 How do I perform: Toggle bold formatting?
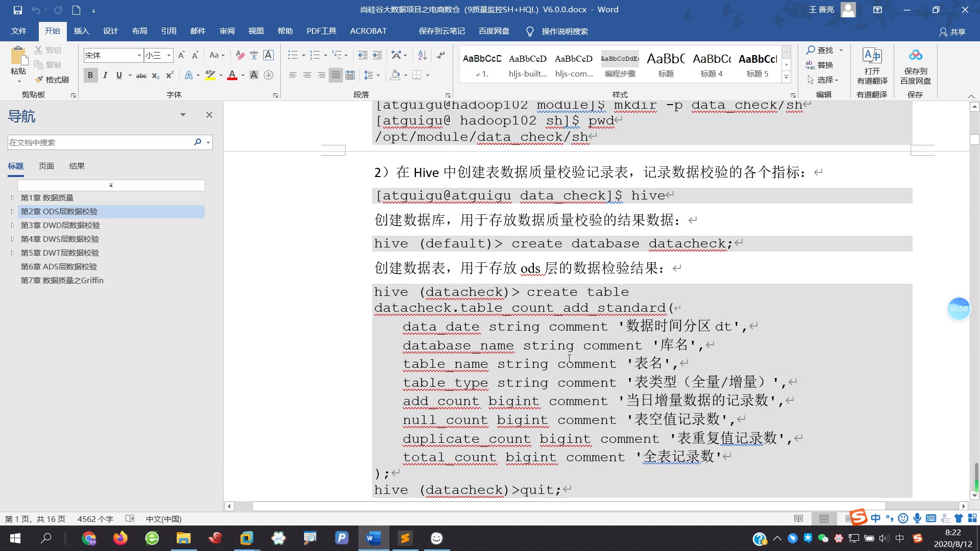(90, 76)
